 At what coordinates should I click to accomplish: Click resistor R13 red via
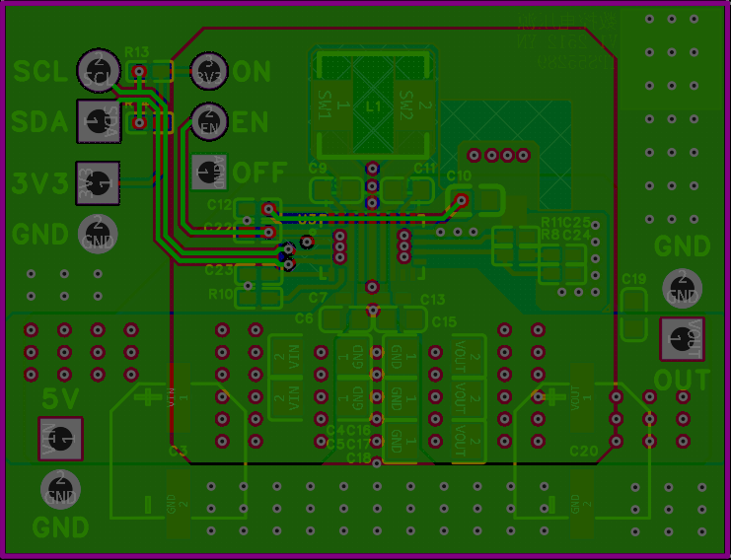(139, 71)
